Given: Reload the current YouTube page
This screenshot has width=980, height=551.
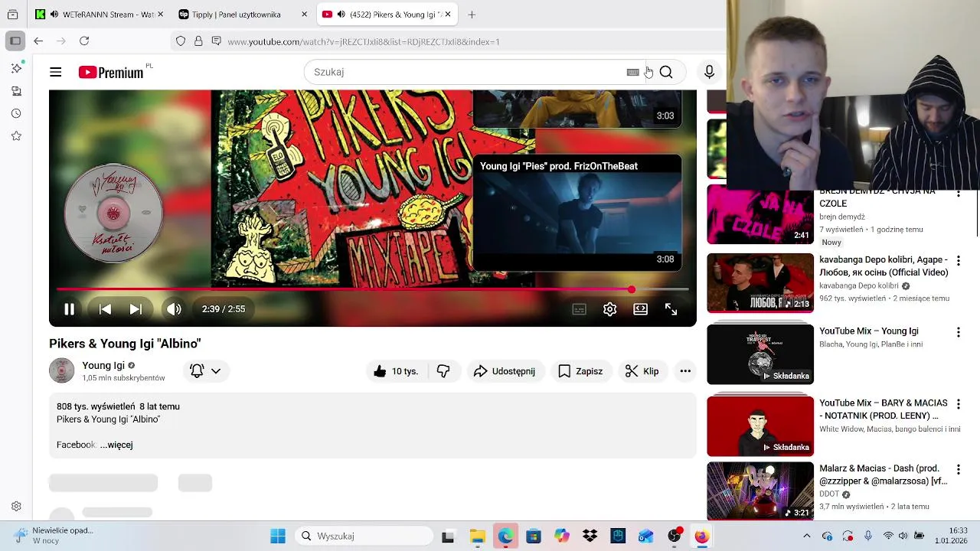Looking at the screenshot, I should pyautogui.click(x=84, y=41).
